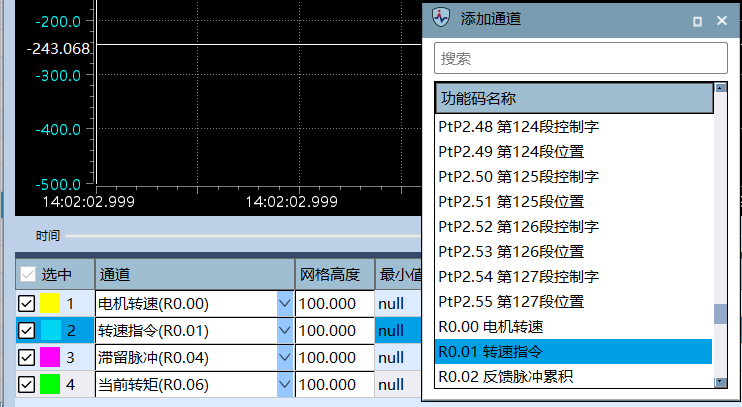Uncheck channel 3 checkbox

(27, 357)
